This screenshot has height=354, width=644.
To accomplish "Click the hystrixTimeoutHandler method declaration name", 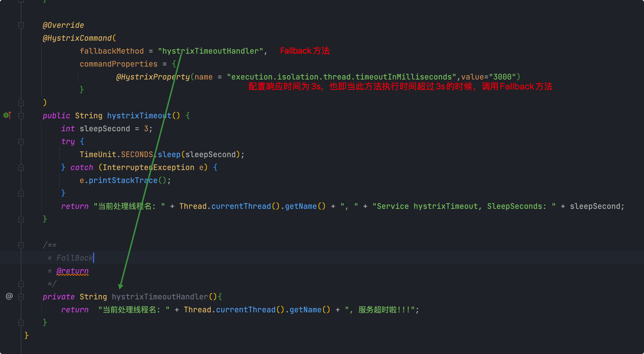I will 160,297.
